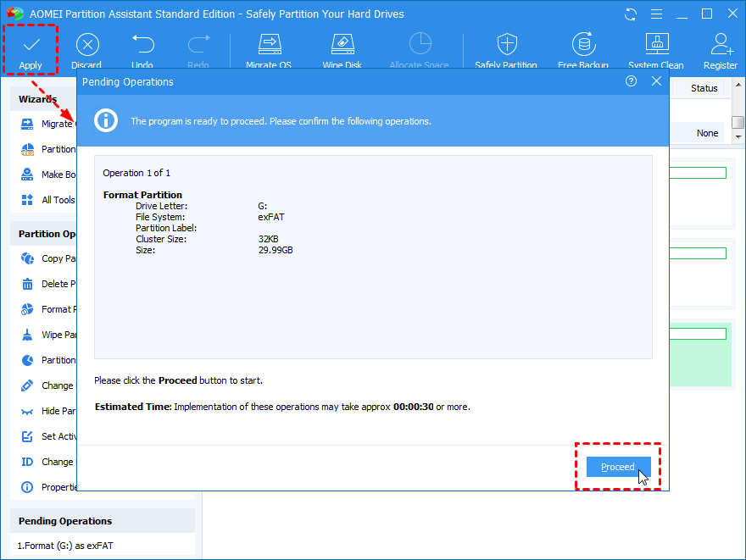Open the Safely Partition shield icon

(x=507, y=44)
